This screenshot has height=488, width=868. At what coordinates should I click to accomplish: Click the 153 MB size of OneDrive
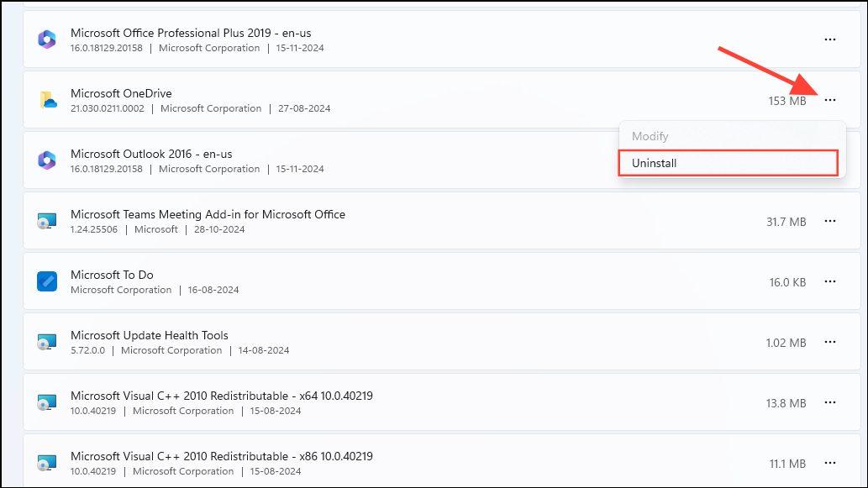[x=787, y=101]
